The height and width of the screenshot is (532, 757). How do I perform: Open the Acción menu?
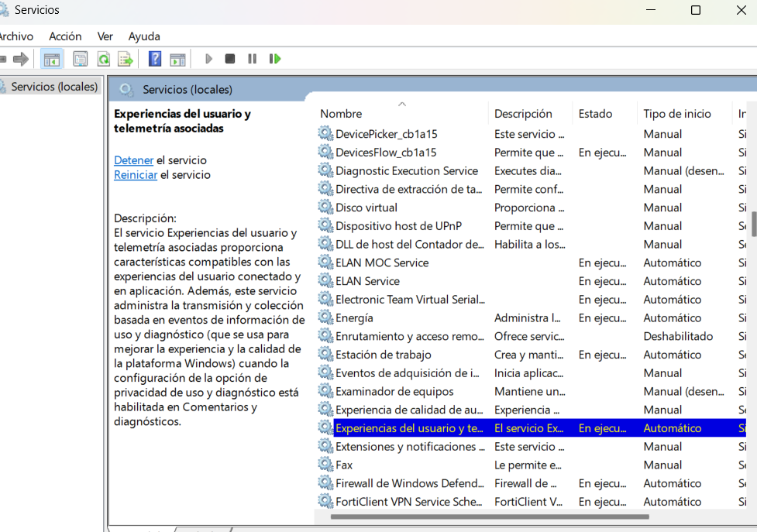(65, 36)
